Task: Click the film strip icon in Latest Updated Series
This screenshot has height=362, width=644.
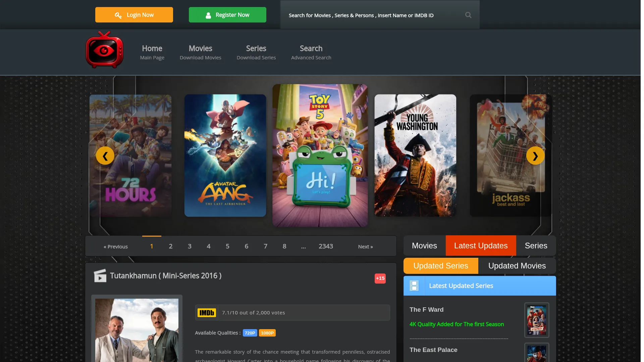Action: click(x=414, y=286)
